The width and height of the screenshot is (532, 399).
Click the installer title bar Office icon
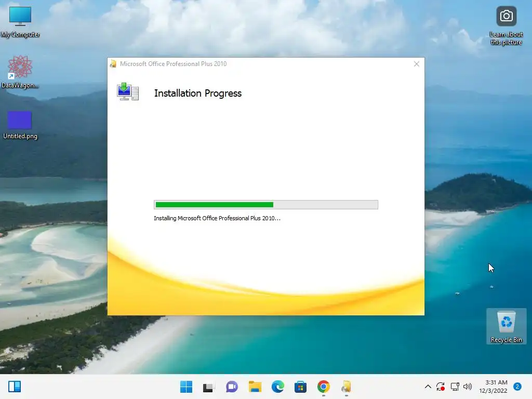click(113, 64)
